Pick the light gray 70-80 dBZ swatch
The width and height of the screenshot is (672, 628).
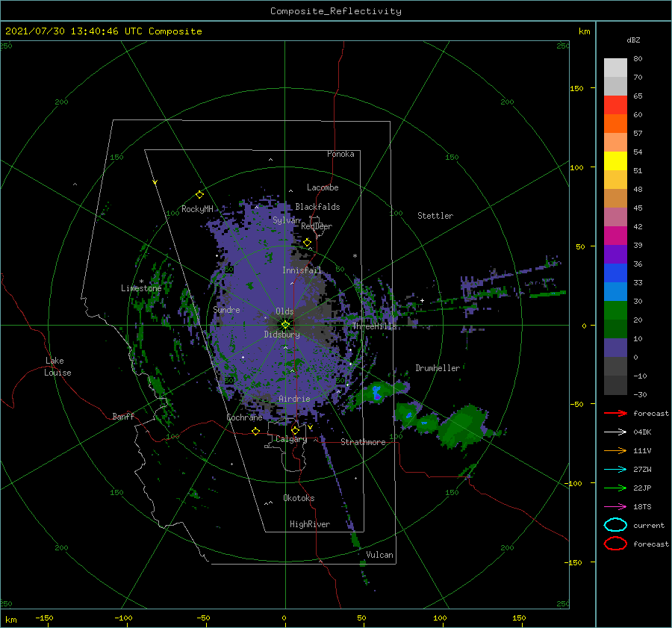[x=615, y=67]
